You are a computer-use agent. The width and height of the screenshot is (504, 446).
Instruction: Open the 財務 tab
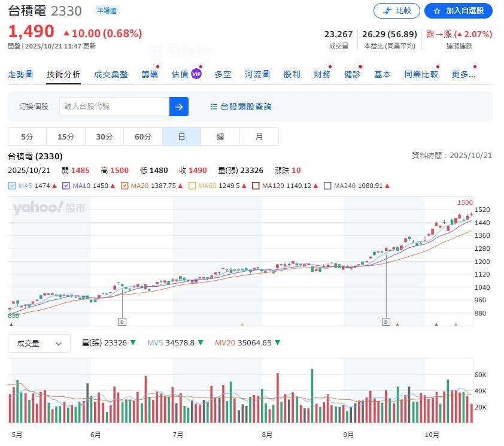[x=322, y=74]
